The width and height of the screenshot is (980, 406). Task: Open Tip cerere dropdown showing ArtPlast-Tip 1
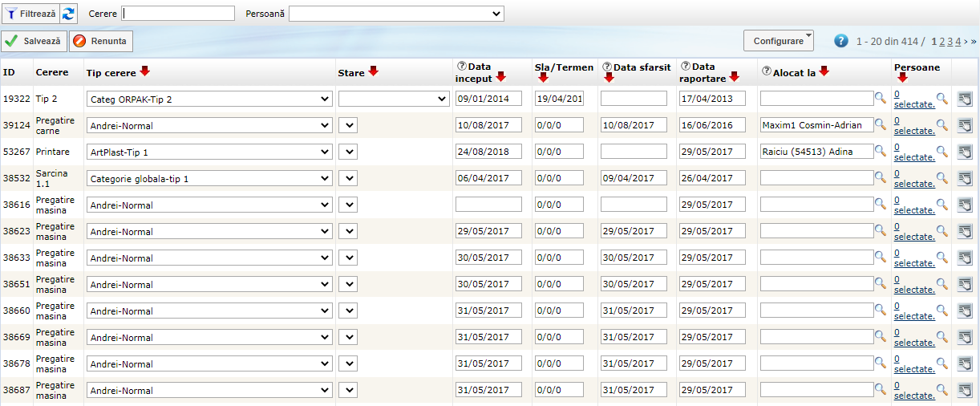click(209, 152)
